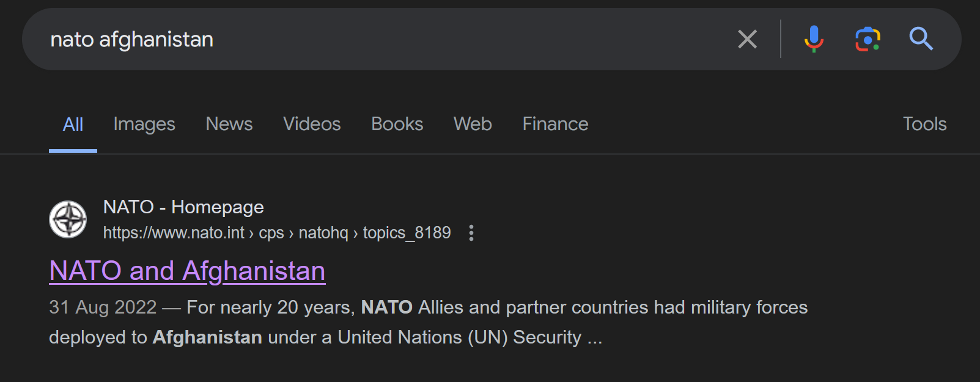Expand the Tools search options
The image size is (980, 382).
[924, 124]
